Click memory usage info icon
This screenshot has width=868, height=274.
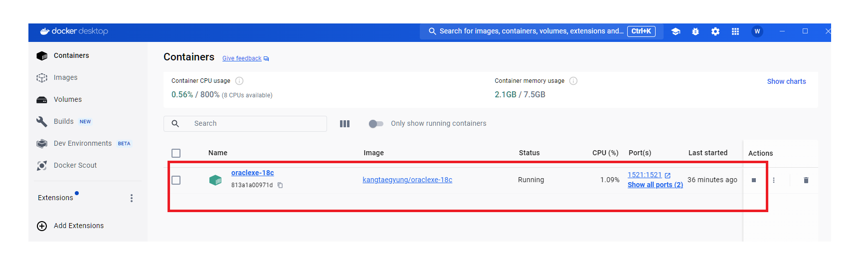pos(573,81)
